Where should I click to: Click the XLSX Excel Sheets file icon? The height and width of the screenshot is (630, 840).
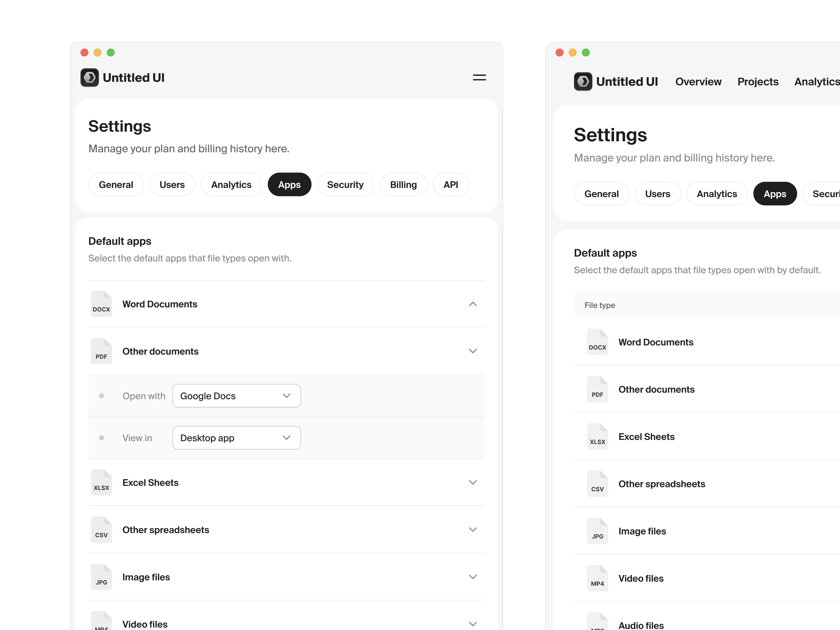[101, 482]
